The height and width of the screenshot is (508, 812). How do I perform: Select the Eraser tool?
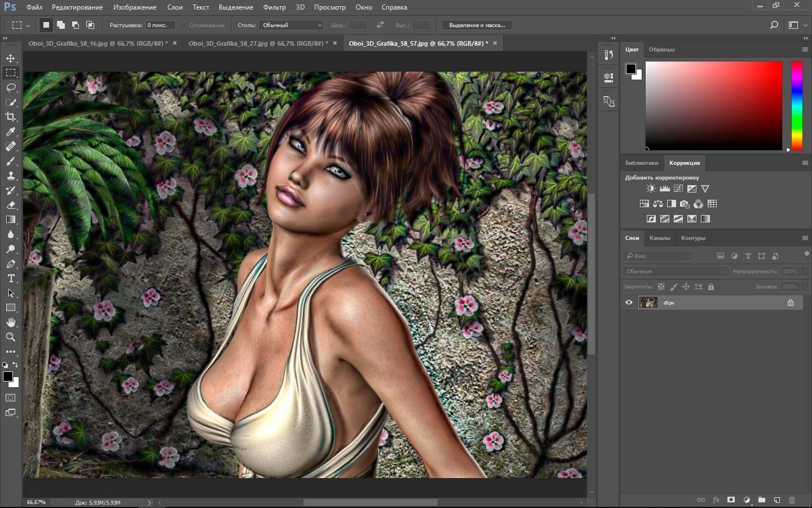pos(11,205)
